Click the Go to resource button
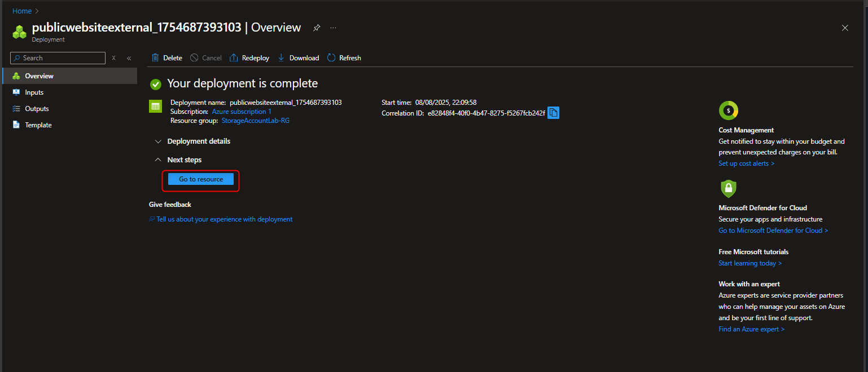The image size is (868, 372). click(200, 179)
